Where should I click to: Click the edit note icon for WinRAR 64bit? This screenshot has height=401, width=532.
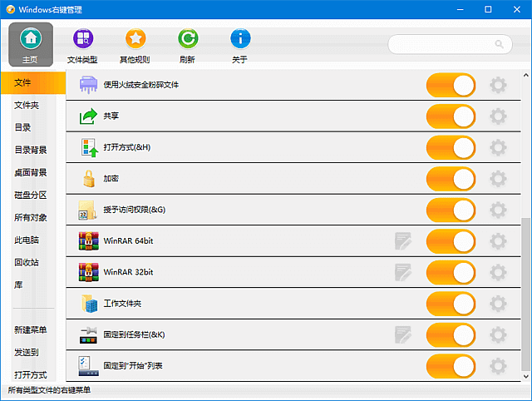pos(403,241)
